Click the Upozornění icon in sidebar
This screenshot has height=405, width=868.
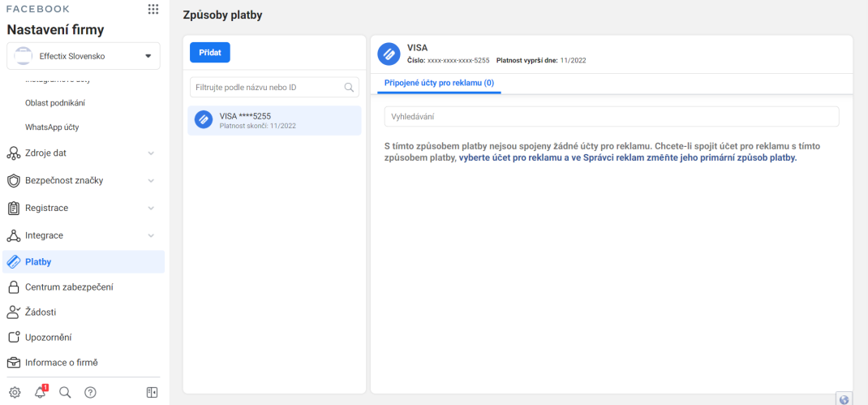click(13, 338)
